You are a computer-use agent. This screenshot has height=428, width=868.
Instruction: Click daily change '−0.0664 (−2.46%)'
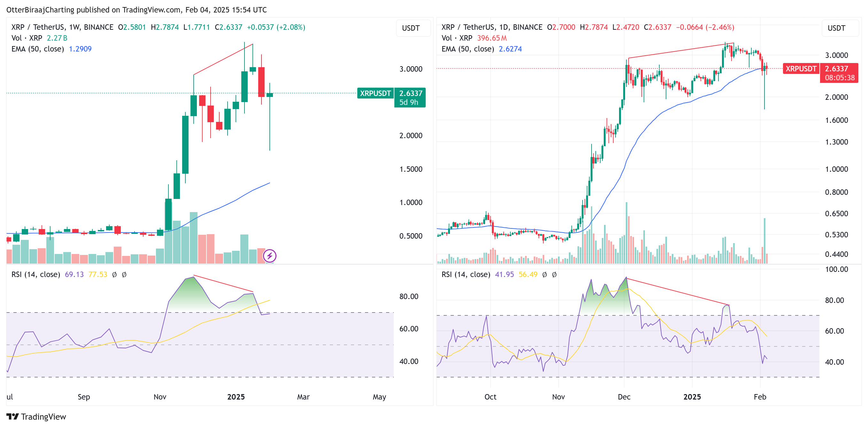point(705,27)
